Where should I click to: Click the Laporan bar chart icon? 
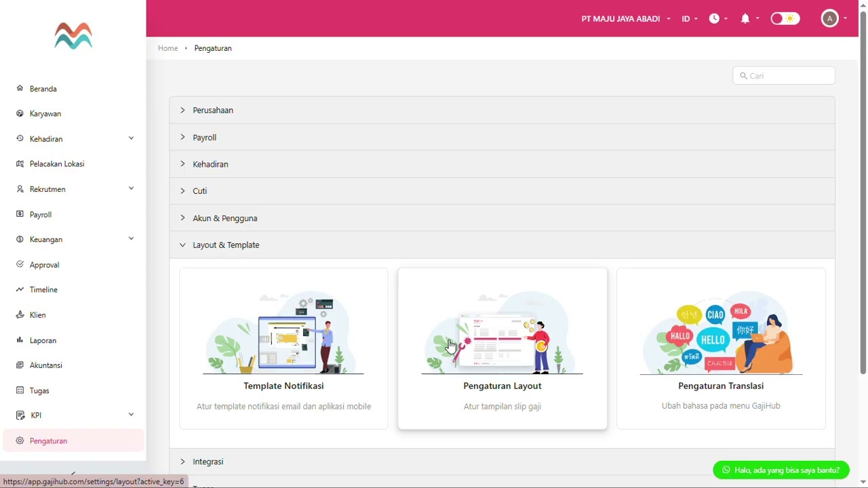point(20,340)
